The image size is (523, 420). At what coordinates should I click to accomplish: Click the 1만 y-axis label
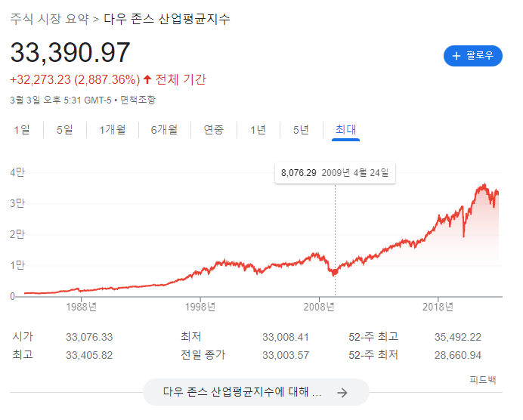(x=17, y=265)
